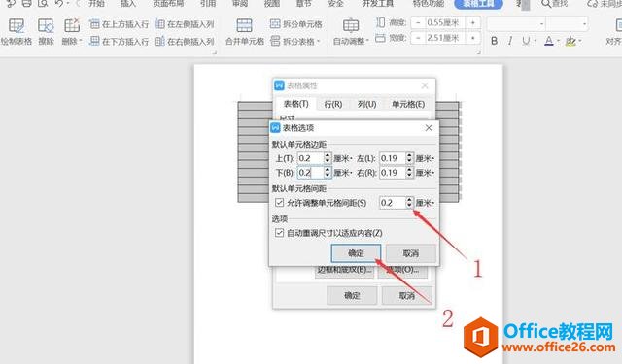The width and height of the screenshot is (622, 364).
Task: Close the 表格选项 dialog with X
Action: click(x=429, y=128)
